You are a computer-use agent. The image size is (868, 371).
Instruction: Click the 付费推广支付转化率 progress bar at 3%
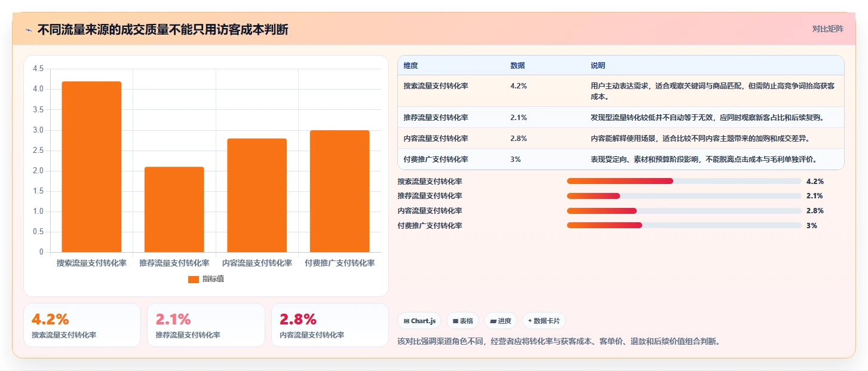(684, 225)
